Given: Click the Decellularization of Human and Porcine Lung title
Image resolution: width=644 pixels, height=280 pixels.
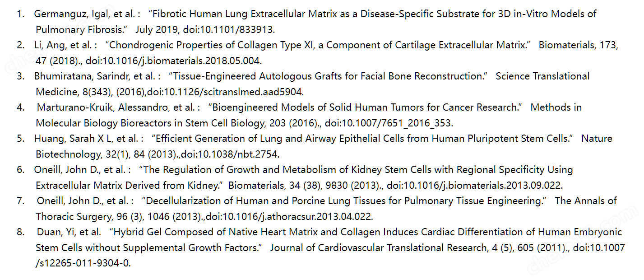Looking at the screenshot, I should [344, 201].
